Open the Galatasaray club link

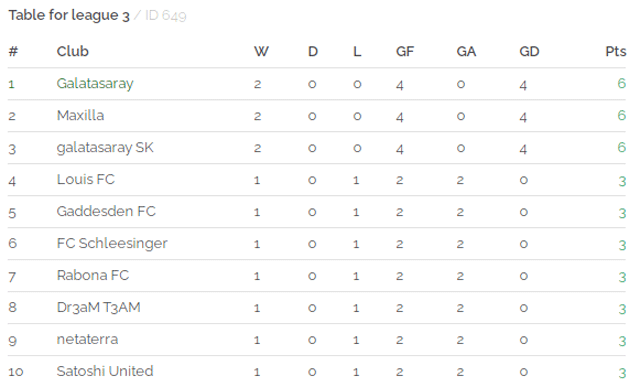point(95,84)
